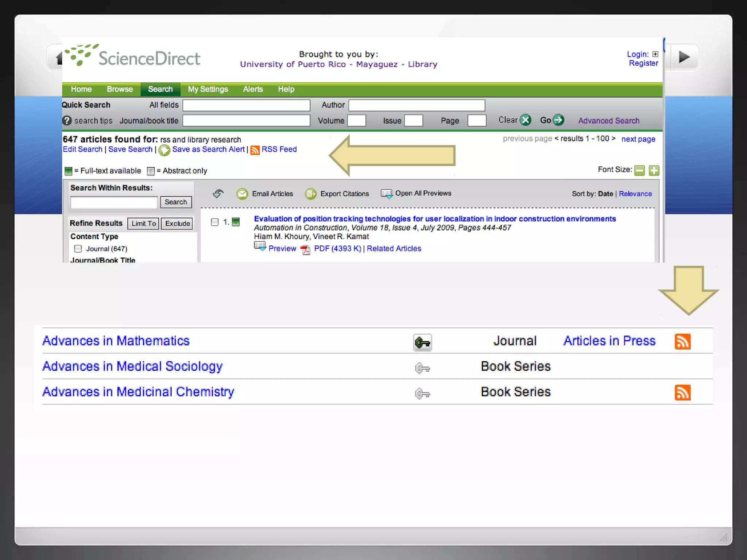Increase font size with plus icon
Screen dimensions: 747x560
coord(654,170)
